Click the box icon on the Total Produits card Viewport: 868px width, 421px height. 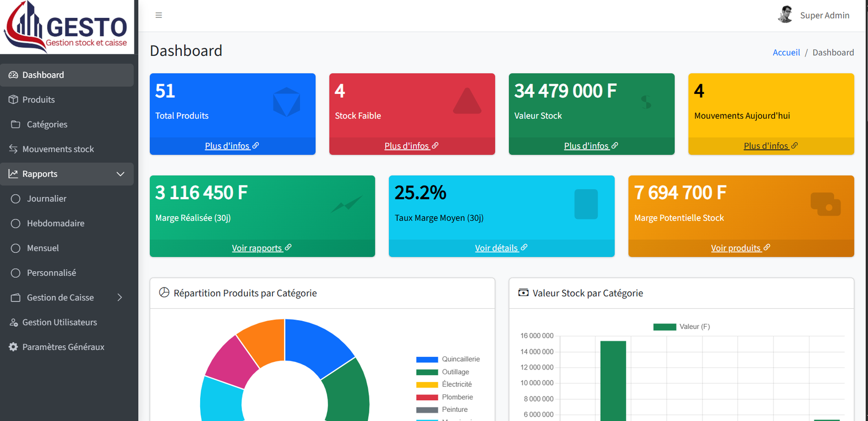coord(286,102)
